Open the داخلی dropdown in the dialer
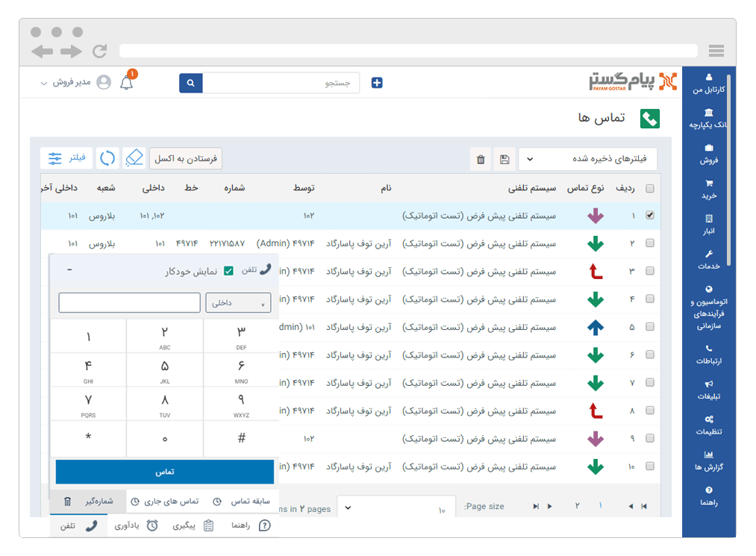 [238, 302]
